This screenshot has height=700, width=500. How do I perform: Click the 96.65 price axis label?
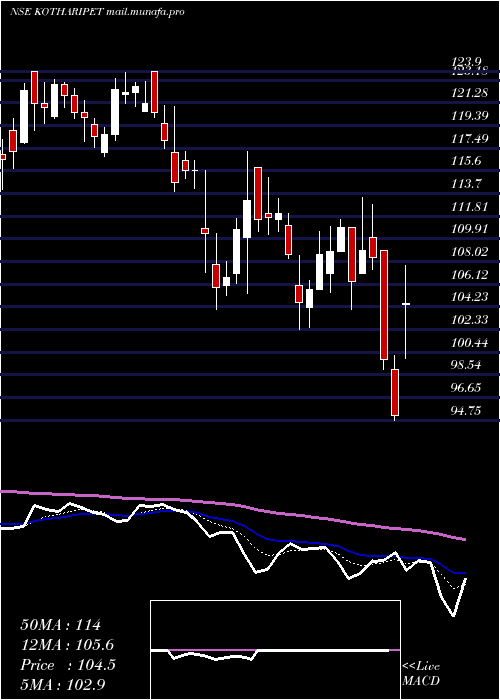(x=467, y=388)
